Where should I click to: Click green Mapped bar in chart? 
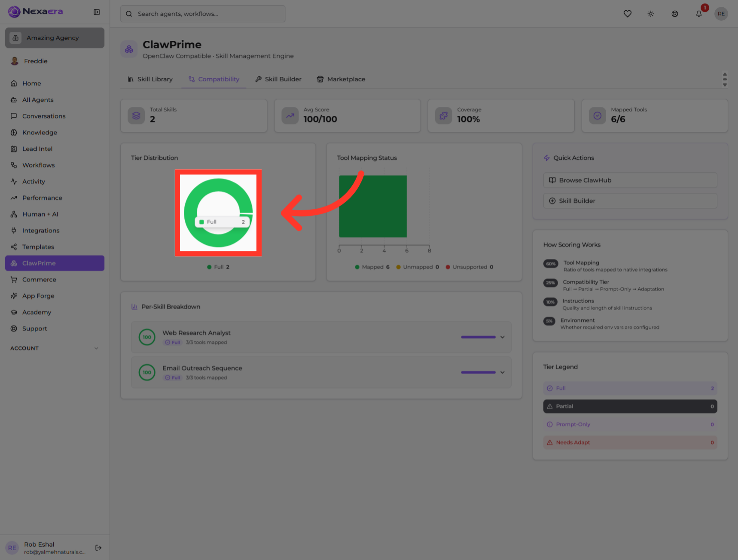pos(373,206)
